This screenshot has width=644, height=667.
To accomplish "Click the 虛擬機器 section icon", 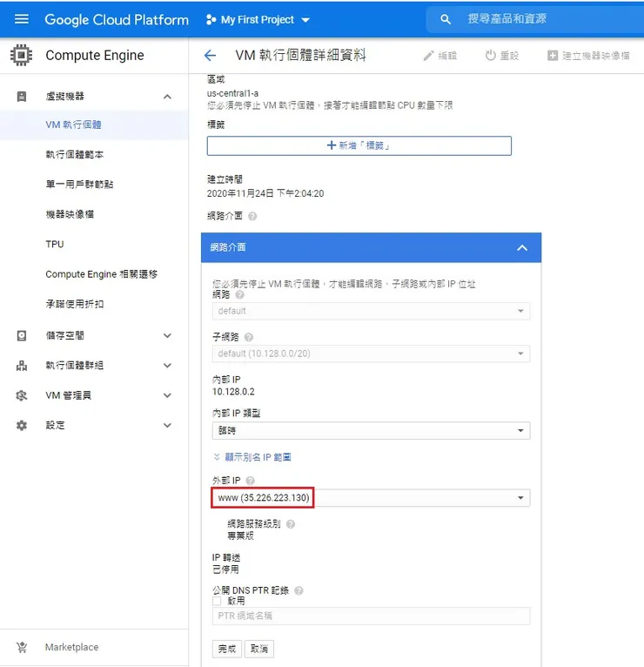I will click(22, 97).
